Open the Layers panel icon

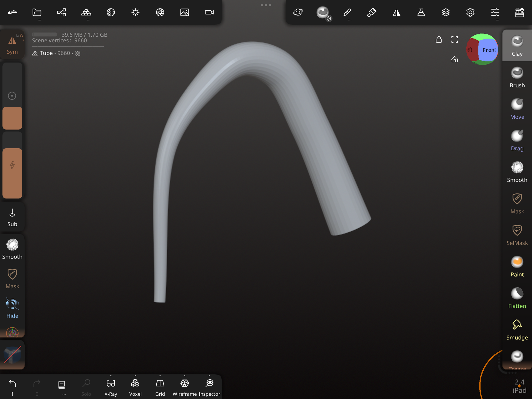point(446,12)
